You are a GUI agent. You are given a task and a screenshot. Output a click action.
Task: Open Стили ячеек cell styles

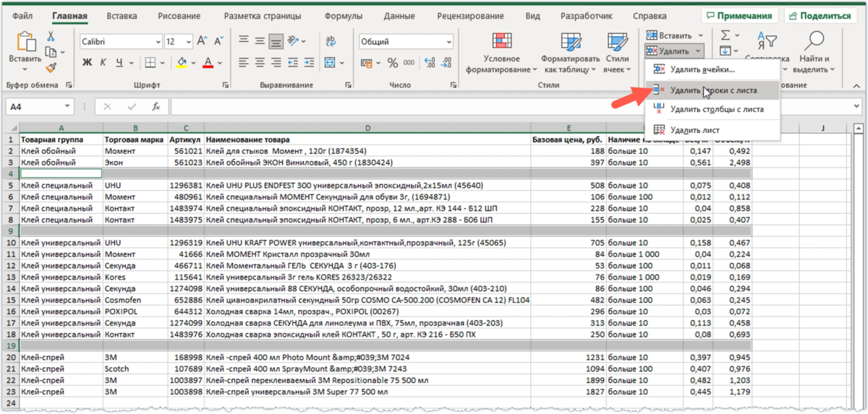[x=617, y=52]
